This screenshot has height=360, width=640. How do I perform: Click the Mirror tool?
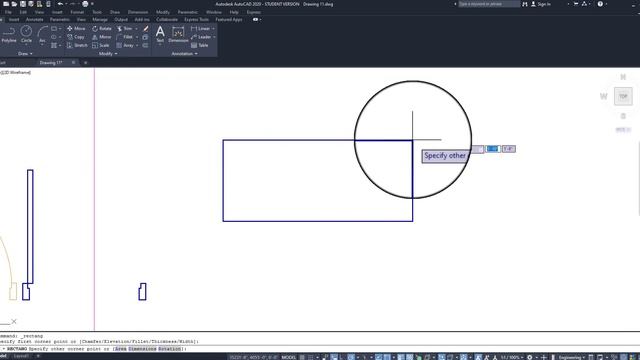(102, 37)
